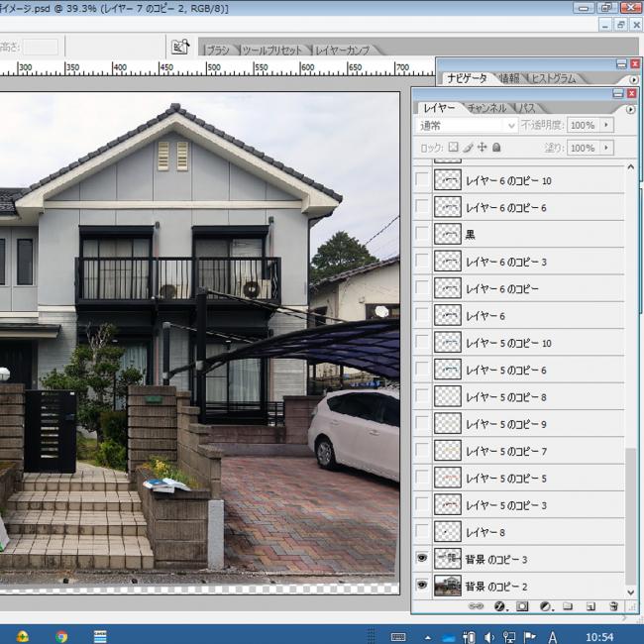Open the ヒストグラム tab
This screenshot has width=644, height=644.
(x=555, y=78)
